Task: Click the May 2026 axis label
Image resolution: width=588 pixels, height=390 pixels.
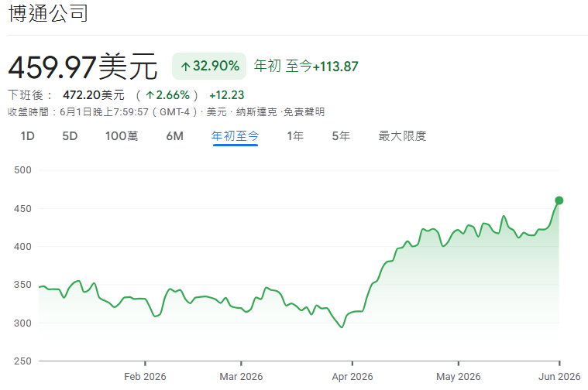Action: pos(459,377)
